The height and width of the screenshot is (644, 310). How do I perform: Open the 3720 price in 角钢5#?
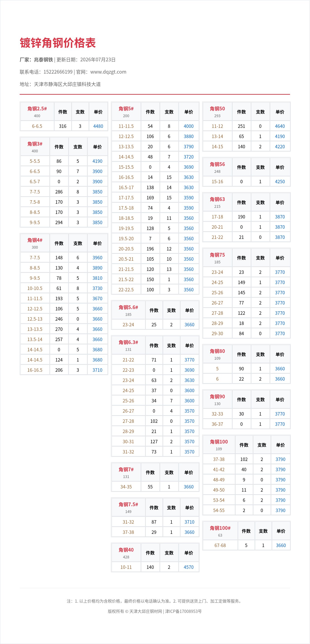click(x=189, y=157)
